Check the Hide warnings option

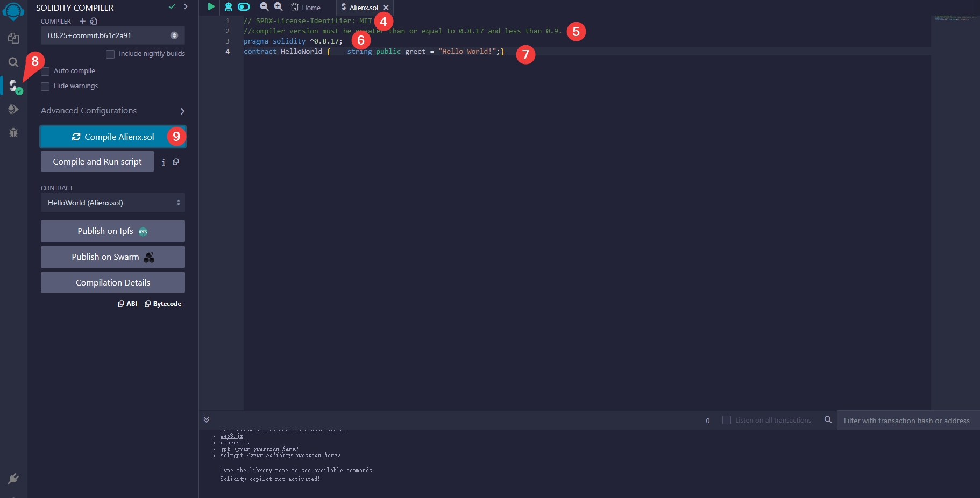pos(46,87)
